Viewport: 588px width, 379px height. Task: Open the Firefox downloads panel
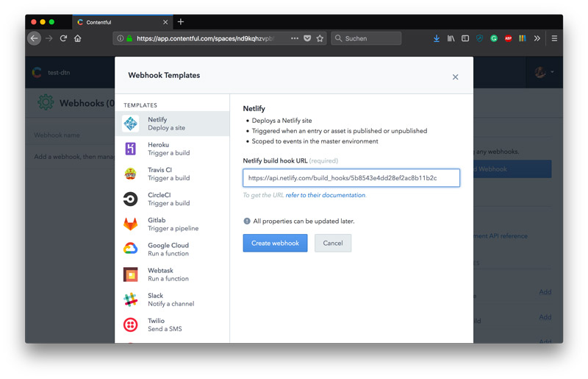coord(437,38)
